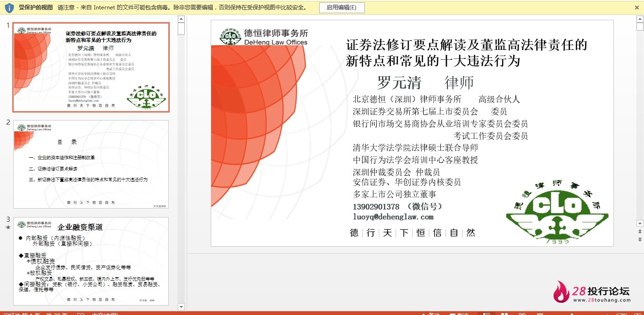
Task: Click 目 录 heading in slide 2 thumbnail
Action: point(67,142)
